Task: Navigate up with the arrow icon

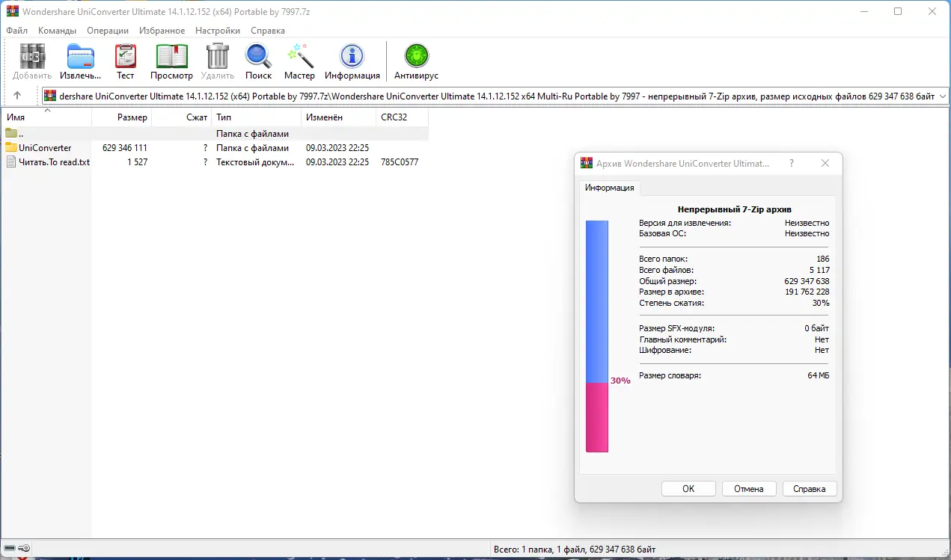Action: (16, 95)
